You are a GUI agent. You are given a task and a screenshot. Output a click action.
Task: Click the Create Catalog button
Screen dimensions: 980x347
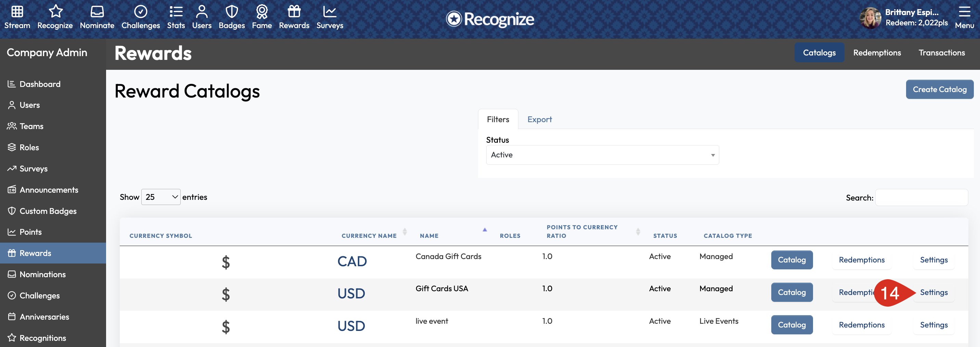click(x=939, y=89)
